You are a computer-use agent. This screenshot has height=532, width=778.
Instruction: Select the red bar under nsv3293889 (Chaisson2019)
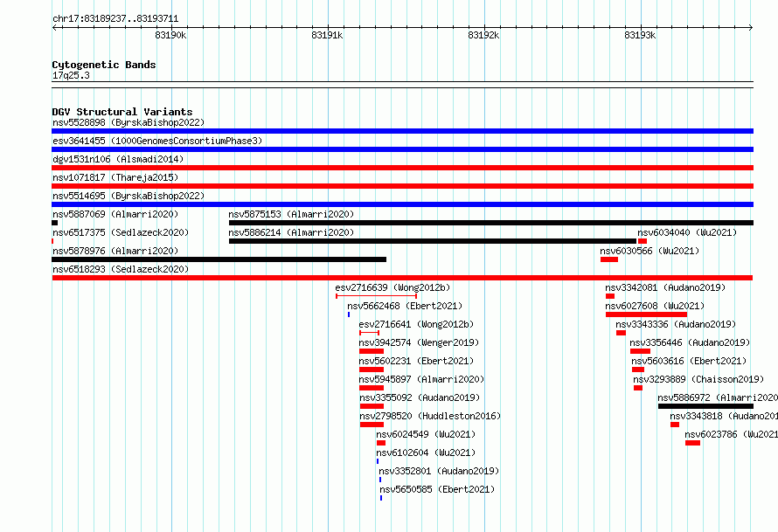[x=638, y=388]
